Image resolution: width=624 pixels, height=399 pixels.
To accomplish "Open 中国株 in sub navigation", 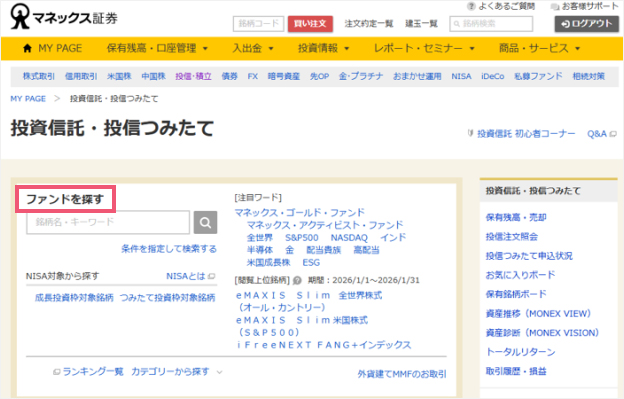I will [154, 76].
